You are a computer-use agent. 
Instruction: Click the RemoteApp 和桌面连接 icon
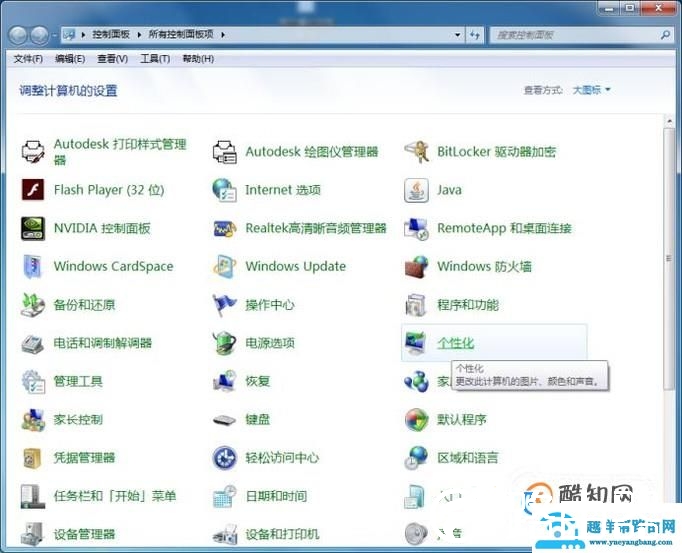(x=417, y=228)
